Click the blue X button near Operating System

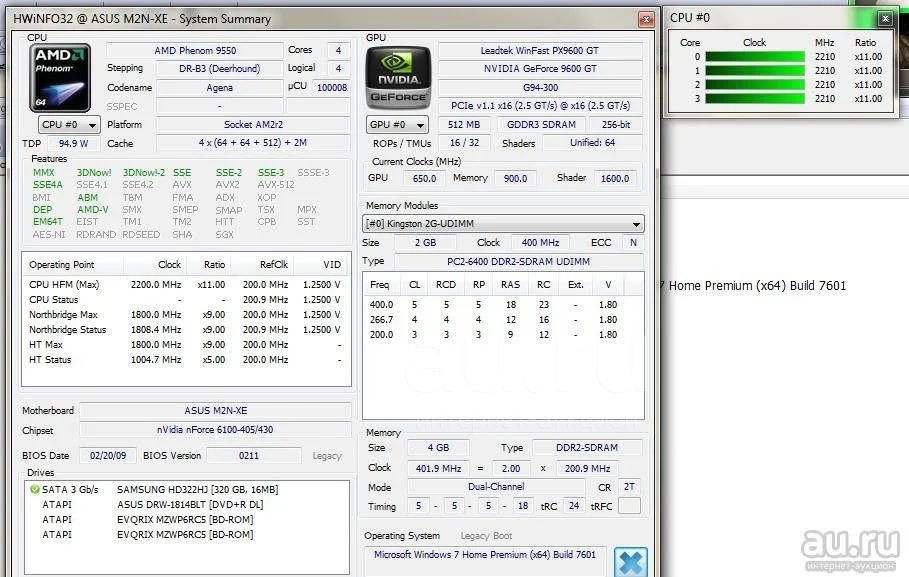630,562
